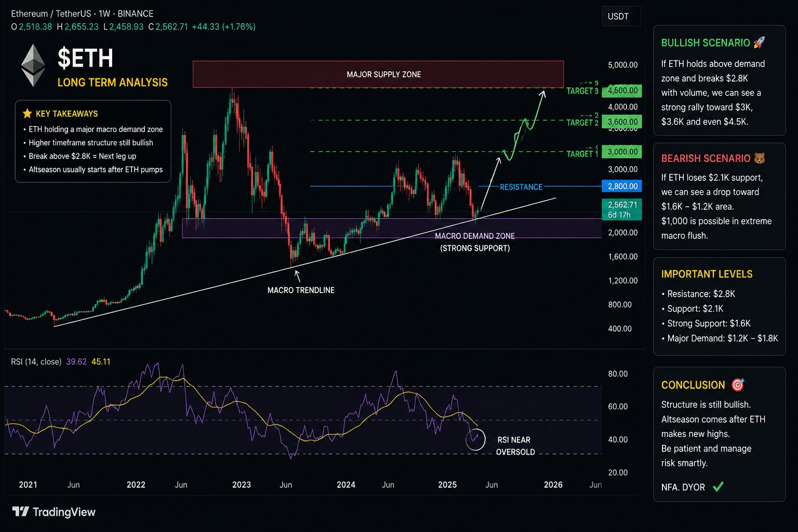This screenshot has width=798, height=532.
Task: Click 'Altseason usually starts after ETH pumps'
Action: coord(96,170)
